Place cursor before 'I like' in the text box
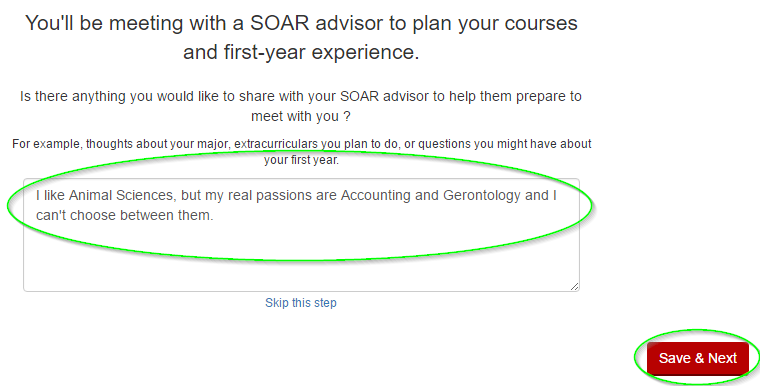 click(x=35, y=195)
